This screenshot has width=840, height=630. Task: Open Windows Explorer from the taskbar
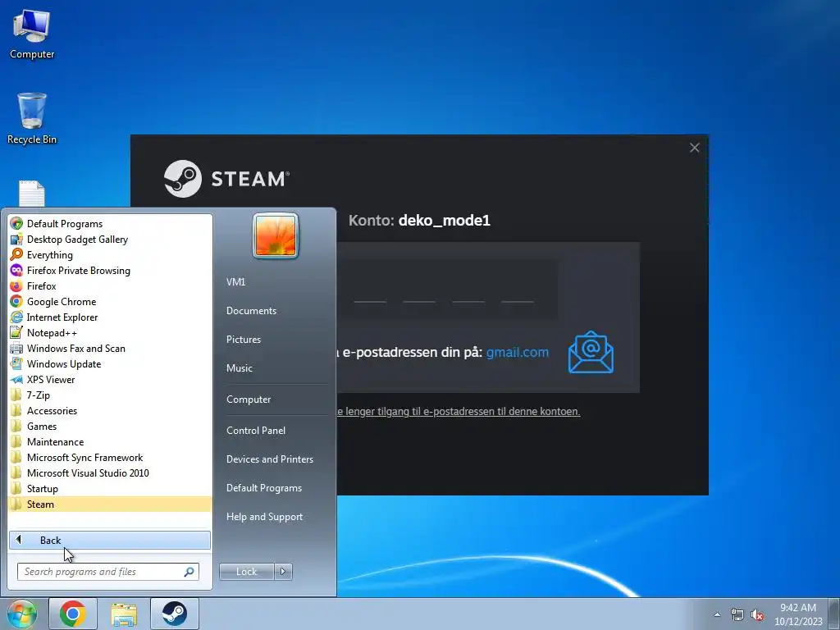[124, 614]
